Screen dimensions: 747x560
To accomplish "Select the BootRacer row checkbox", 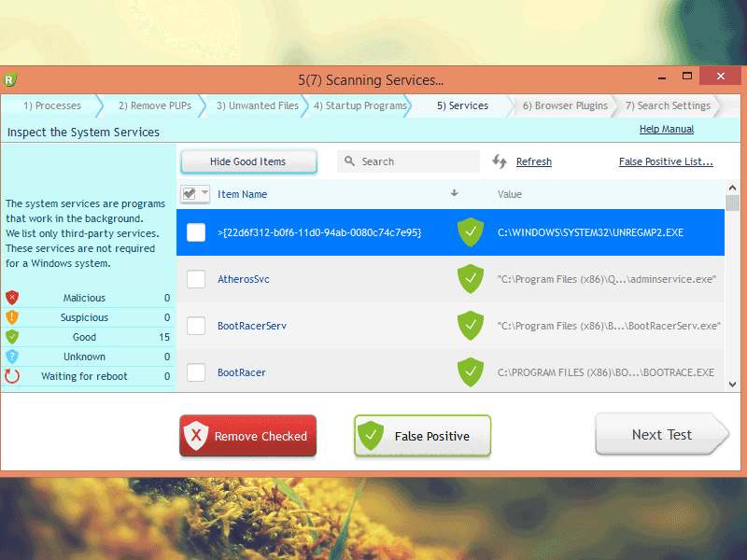I will [x=196, y=372].
